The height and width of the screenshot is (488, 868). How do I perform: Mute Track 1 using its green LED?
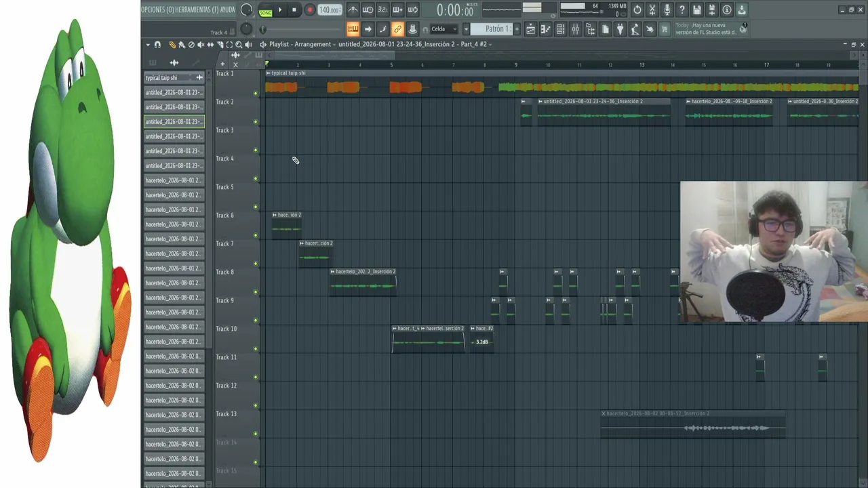tap(256, 93)
